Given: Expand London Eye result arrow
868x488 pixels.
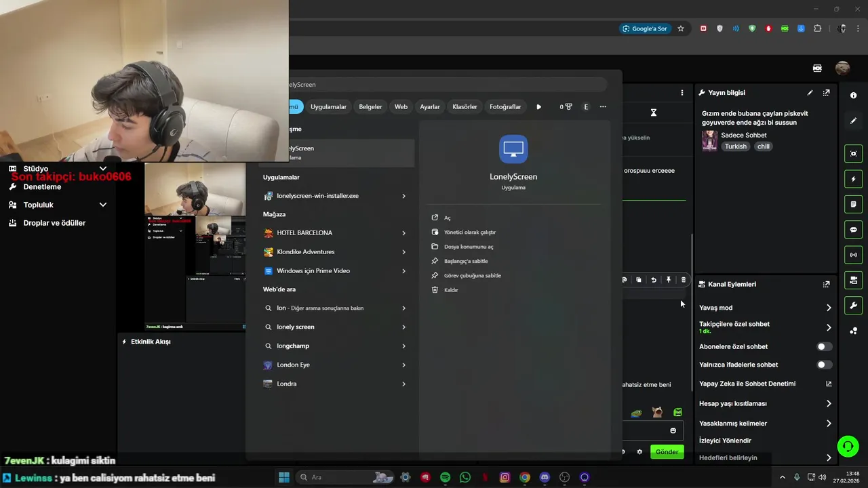Looking at the screenshot, I should 403,365.
